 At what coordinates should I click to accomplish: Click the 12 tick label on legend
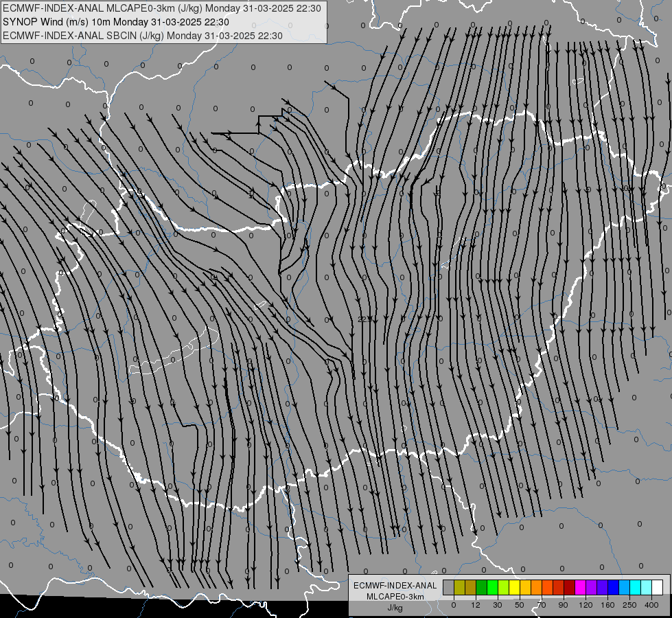point(476,605)
